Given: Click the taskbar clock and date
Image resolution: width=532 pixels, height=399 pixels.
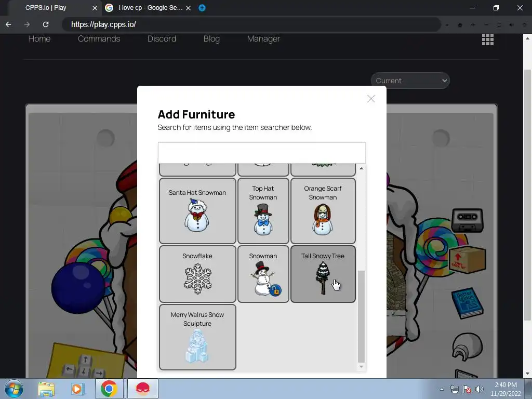Looking at the screenshot, I should 506,389.
